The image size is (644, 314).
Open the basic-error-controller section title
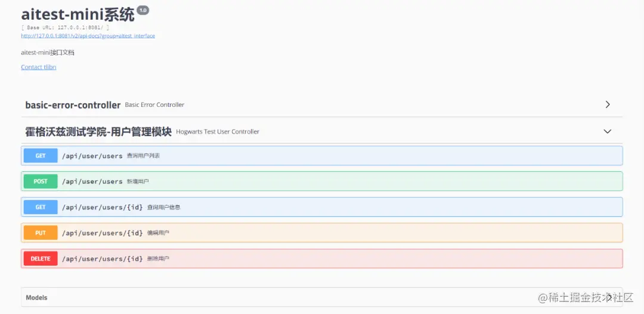coord(73,105)
